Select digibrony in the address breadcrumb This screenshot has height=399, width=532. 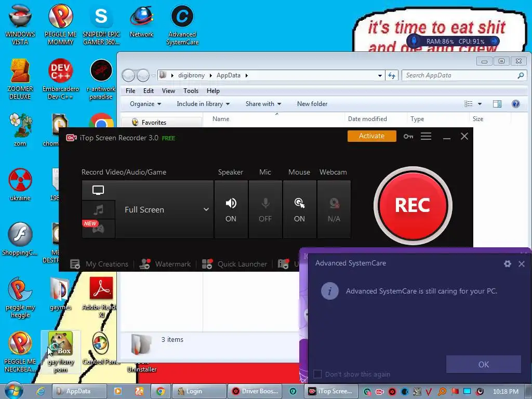click(x=191, y=75)
